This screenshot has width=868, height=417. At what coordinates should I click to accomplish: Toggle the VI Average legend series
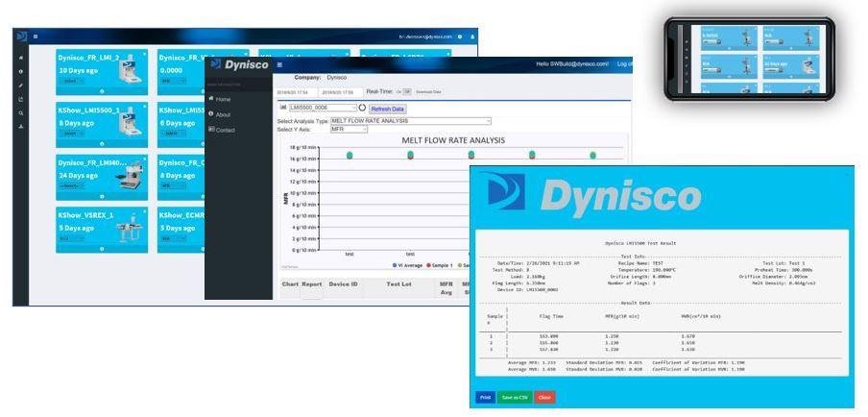coord(409,266)
